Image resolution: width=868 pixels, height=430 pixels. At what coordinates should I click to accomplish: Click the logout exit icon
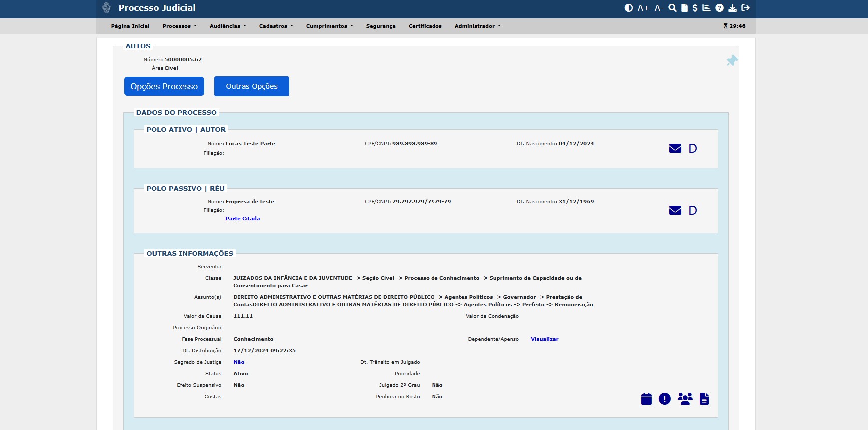746,8
